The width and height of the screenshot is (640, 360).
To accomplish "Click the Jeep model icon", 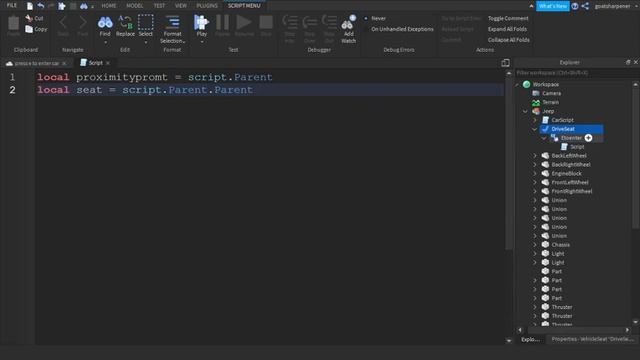I will pyautogui.click(x=536, y=111).
